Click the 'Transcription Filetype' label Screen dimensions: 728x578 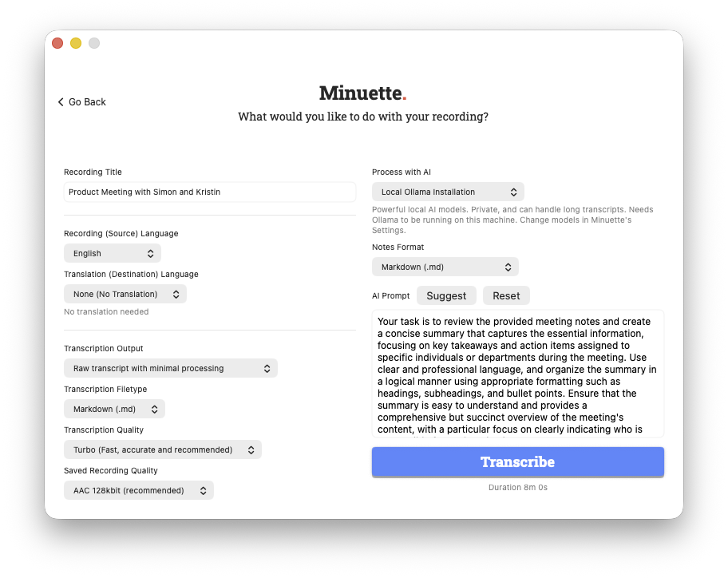tap(105, 389)
